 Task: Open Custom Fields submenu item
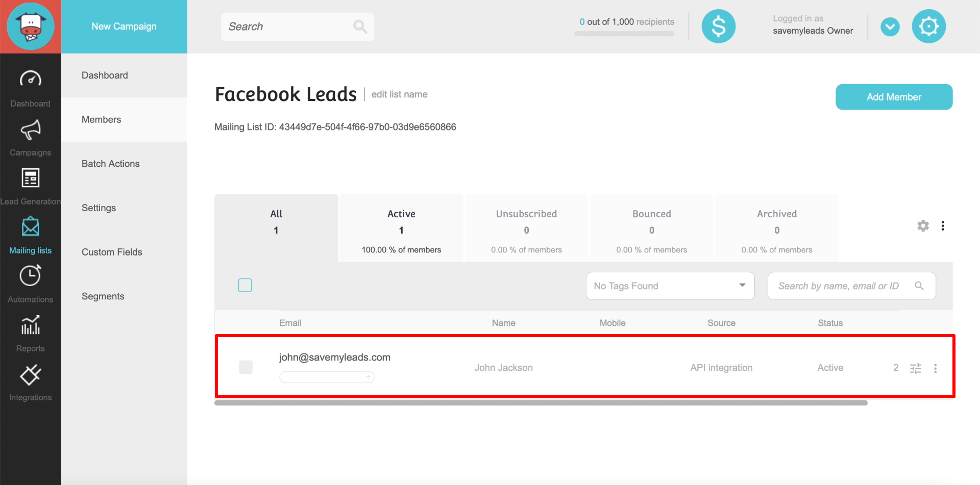(124, 252)
